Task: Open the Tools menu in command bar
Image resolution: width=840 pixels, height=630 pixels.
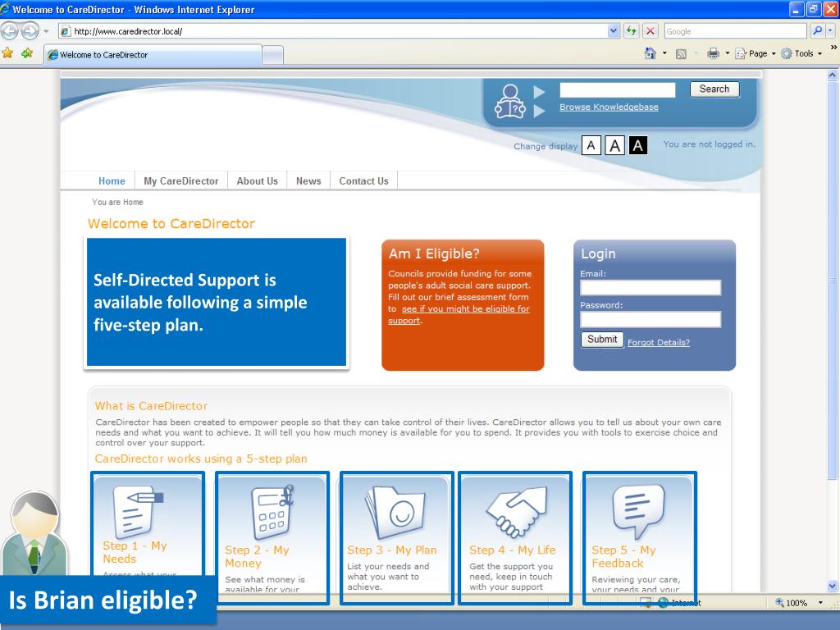Action: (801, 53)
